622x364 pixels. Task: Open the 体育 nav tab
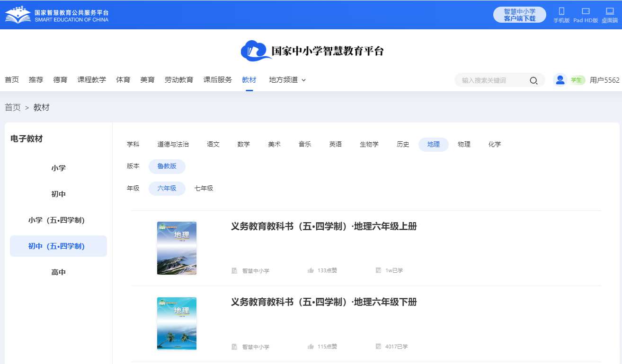pyautogui.click(x=123, y=80)
